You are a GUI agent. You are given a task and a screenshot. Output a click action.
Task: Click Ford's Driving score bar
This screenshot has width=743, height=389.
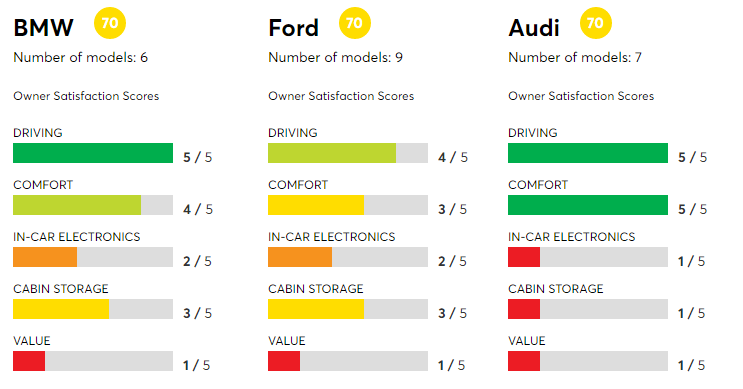[x=348, y=153]
